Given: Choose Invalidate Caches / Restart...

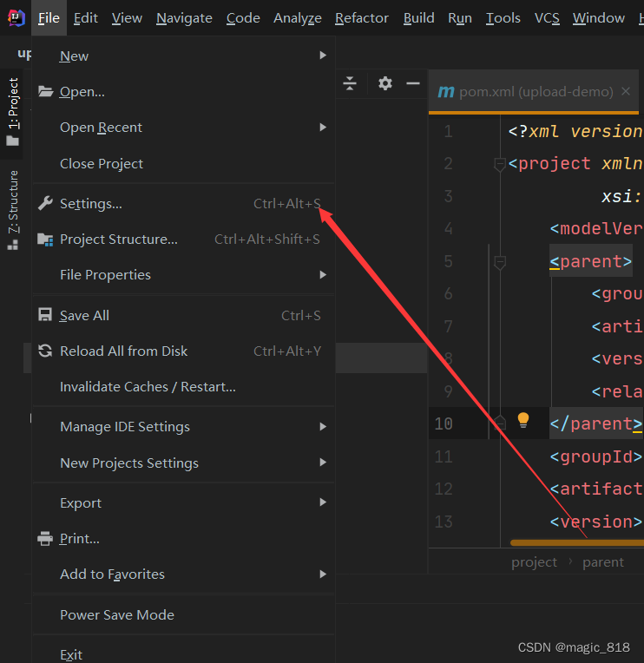Looking at the screenshot, I should pyautogui.click(x=183, y=387).
